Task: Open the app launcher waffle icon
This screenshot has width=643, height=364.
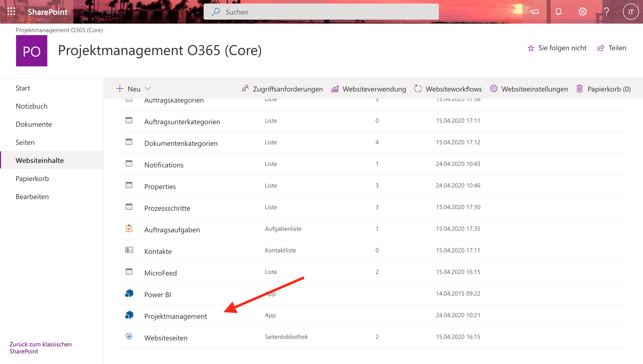Action: (x=11, y=12)
